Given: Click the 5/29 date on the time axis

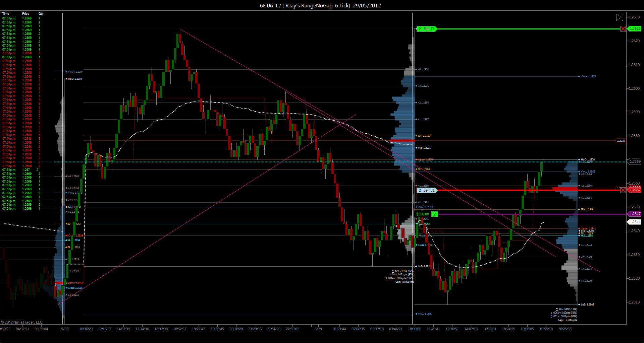Looking at the screenshot, I should 318,329.
